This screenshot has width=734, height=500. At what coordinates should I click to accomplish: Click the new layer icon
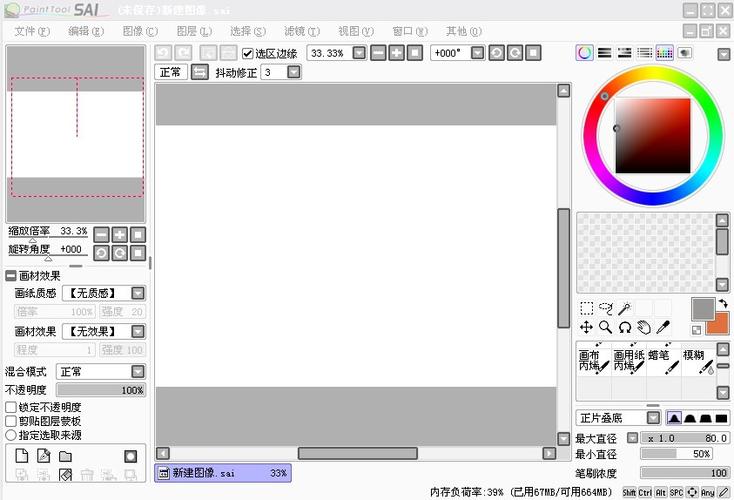point(22,456)
